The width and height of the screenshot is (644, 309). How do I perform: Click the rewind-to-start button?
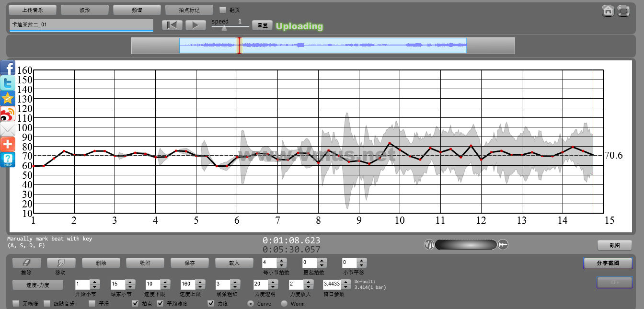[172, 25]
